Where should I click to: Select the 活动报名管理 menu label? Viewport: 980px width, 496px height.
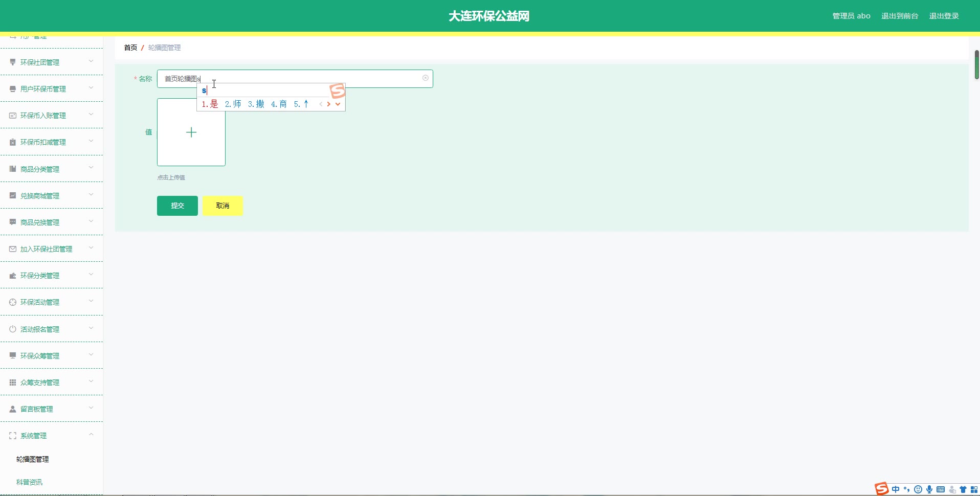pos(40,329)
